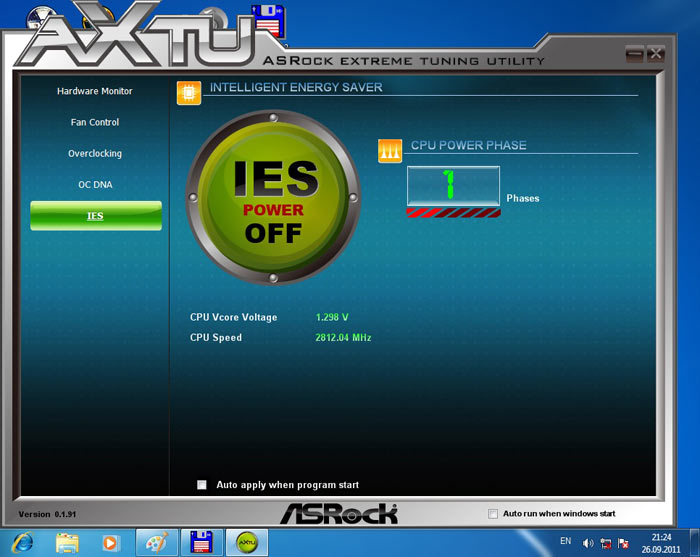The height and width of the screenshot is (557, 700).
Task: Click the ASRock Extreme Tuning Utility title
Action: (x=404, y=61)
